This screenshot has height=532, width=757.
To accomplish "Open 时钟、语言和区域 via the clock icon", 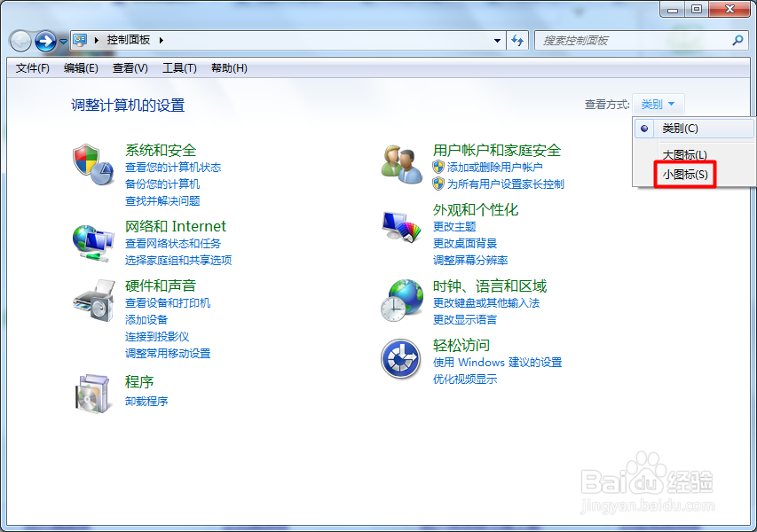I will pyautogui.click(x=400, y=298).
